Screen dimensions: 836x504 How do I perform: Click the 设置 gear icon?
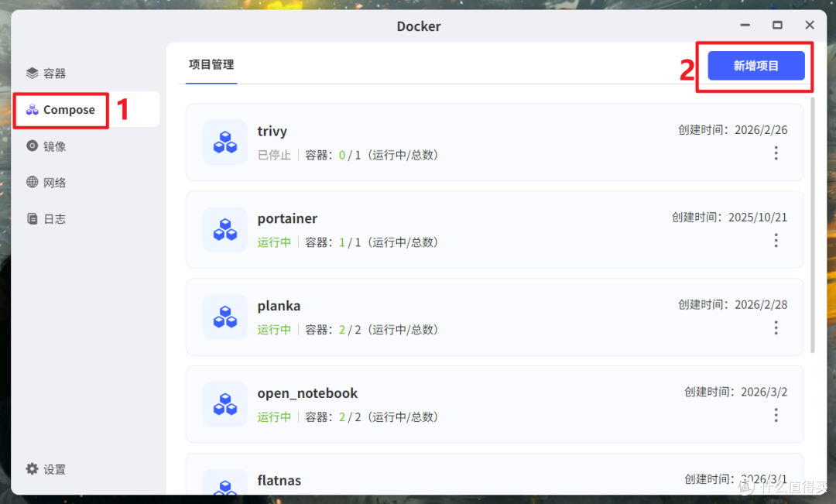[x=32, y=469]
